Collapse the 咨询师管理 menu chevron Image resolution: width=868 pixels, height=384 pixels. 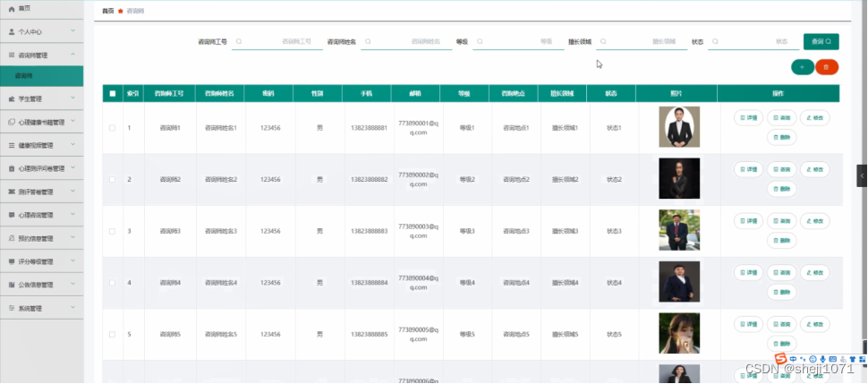pos(73,55)
